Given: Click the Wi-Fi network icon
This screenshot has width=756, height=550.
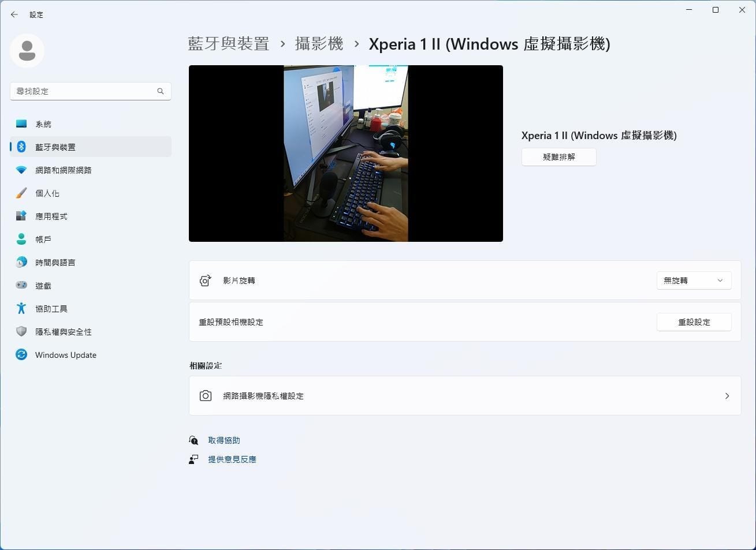Looking at the screenshot, I should pos(21,170).
